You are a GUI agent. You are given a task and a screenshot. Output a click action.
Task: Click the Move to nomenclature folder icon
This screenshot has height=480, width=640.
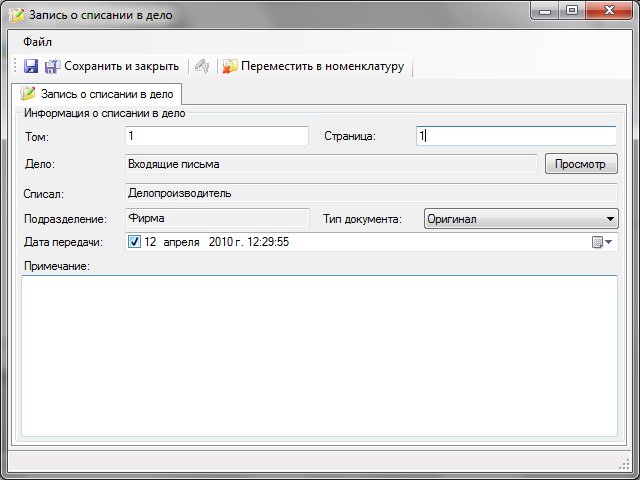coord(230,66)
